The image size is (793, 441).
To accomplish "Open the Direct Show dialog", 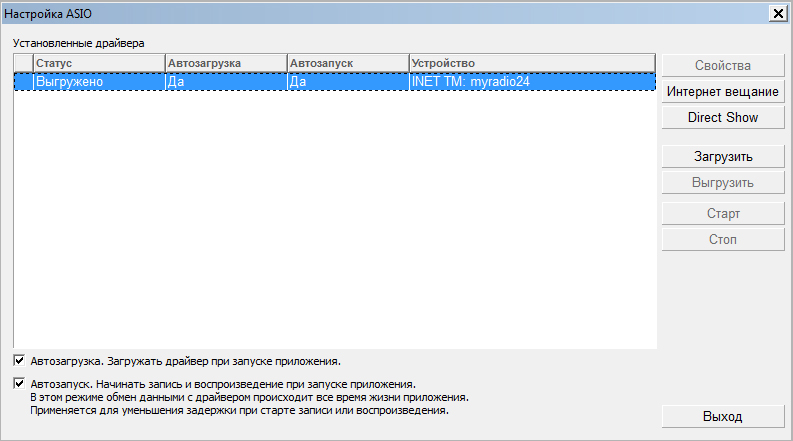I will click(722, 118).
